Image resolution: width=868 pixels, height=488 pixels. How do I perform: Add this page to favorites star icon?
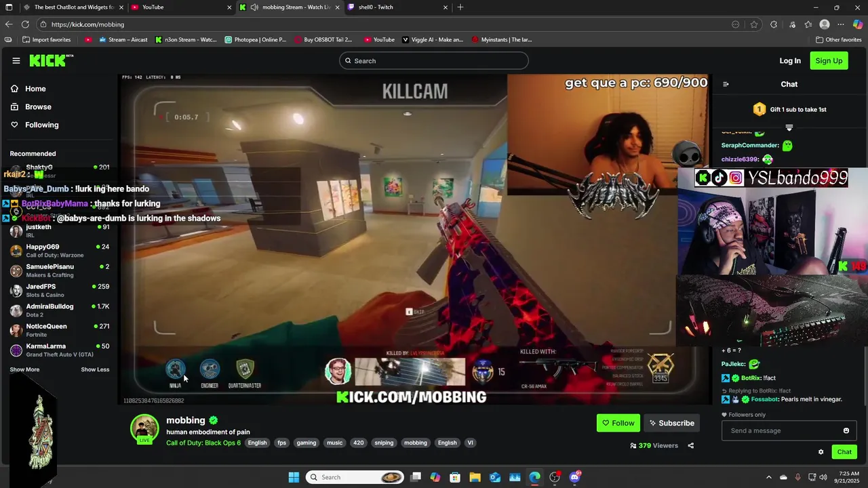(754, 24)
